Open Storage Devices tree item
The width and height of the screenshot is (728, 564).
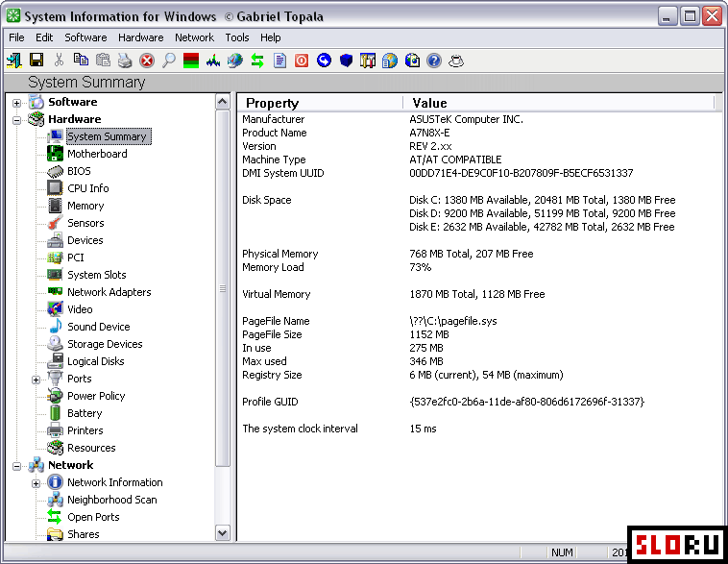pyautogui.click(x=105, y=344)
